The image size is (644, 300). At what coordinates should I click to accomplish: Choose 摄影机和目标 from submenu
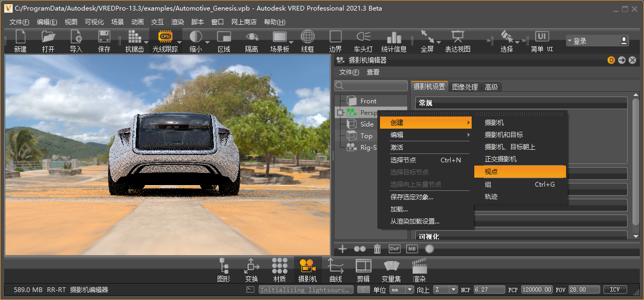520,135
